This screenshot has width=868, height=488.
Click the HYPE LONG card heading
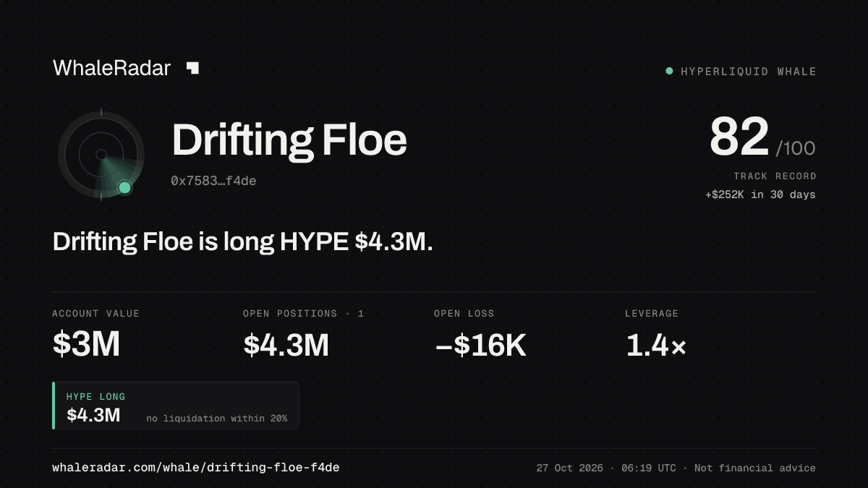click(95, 397)
